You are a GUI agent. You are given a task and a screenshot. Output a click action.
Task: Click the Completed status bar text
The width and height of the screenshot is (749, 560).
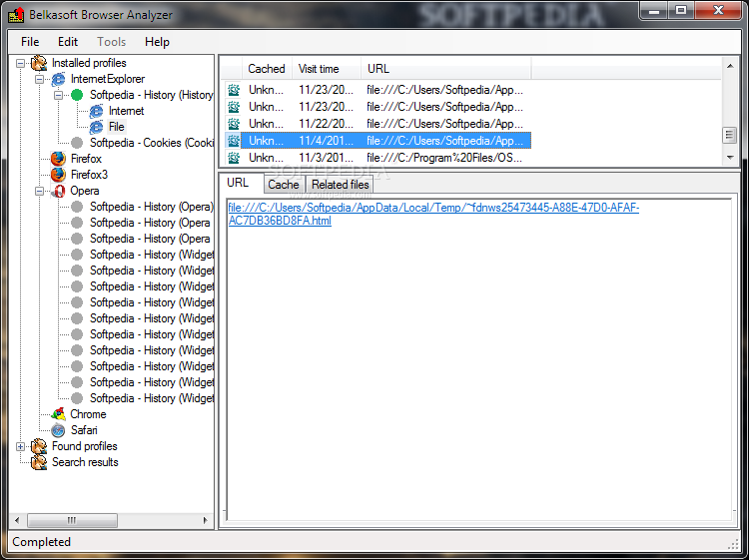tap(42, 542)
